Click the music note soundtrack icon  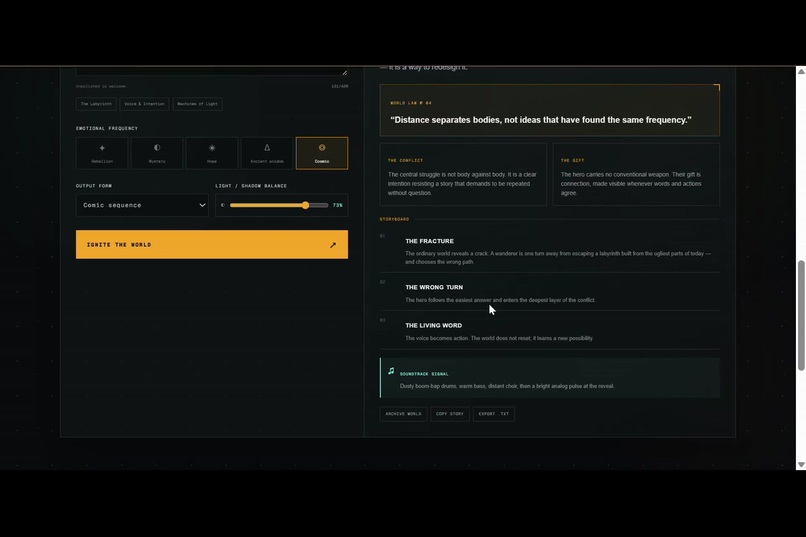[391, 371]
